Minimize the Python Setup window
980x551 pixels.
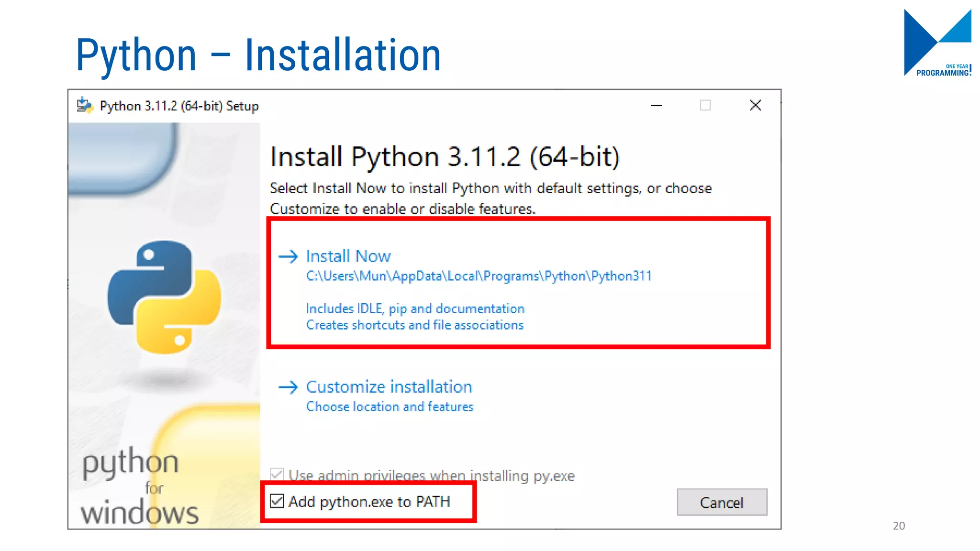657,105
